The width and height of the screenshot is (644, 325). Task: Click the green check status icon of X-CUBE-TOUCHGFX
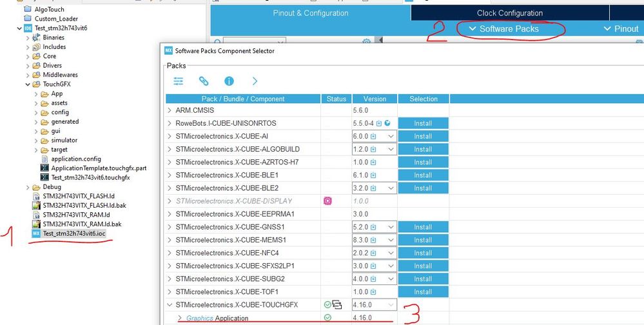(x=327, y=304)
